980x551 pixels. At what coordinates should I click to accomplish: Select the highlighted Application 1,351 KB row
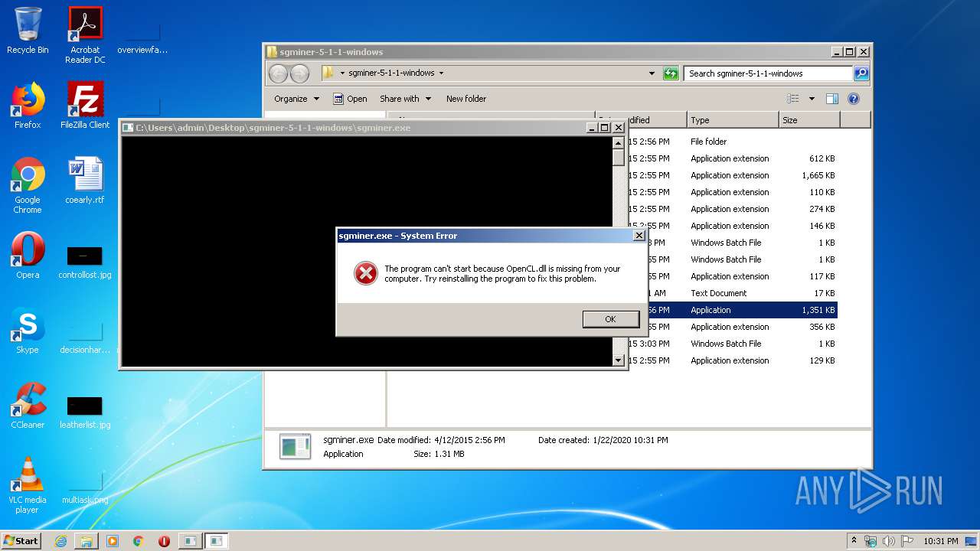point(731,310)
